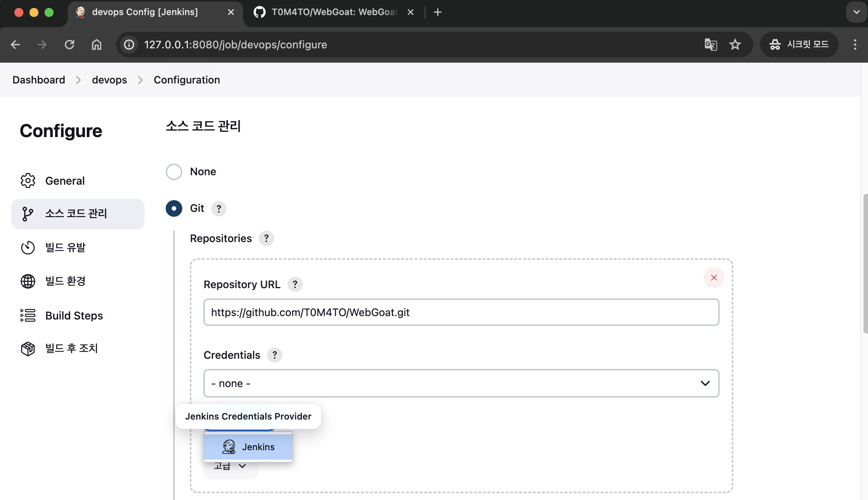Select the None source control radio

pos(174,172)
